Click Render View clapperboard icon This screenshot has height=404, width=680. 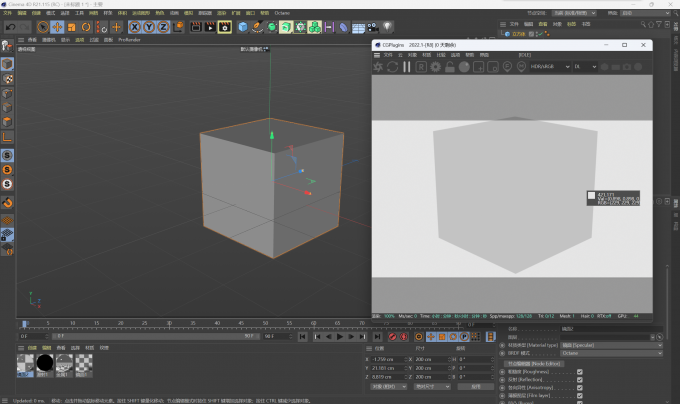click(x=196, y=27)
